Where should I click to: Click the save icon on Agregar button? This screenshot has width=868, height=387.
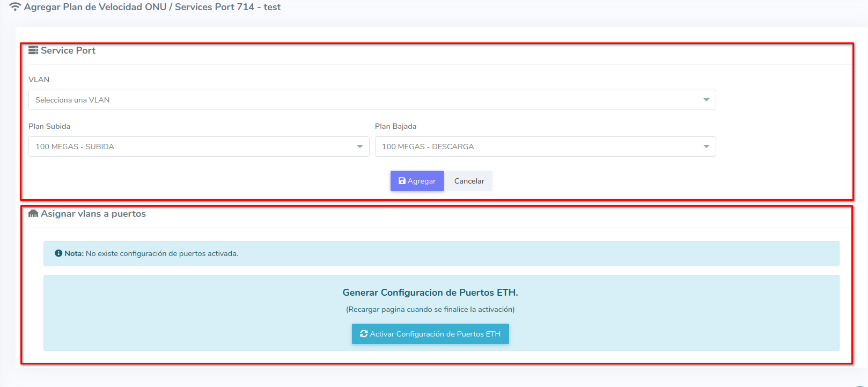point(402,181)
